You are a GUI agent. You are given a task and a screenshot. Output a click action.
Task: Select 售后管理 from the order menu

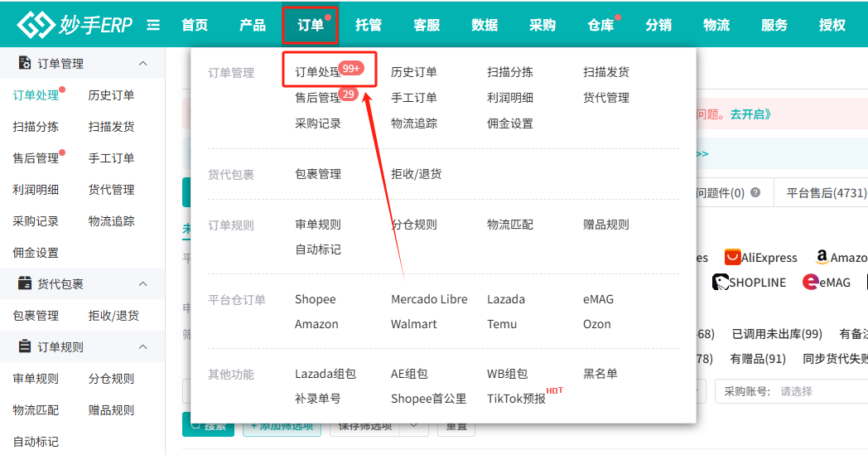(318, 98)
